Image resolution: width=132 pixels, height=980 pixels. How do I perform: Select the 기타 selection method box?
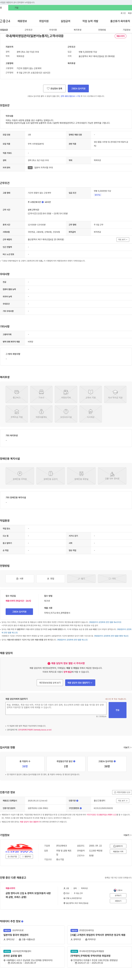(112, 579)
